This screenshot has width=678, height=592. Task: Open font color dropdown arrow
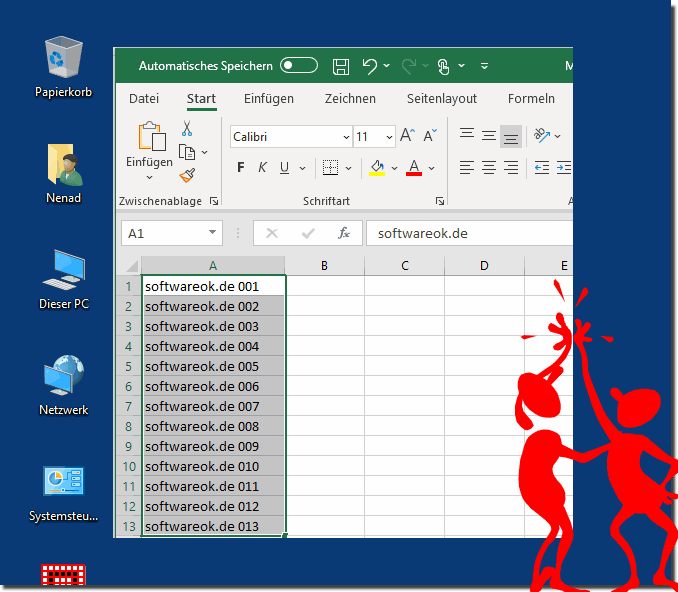point(432,168)
